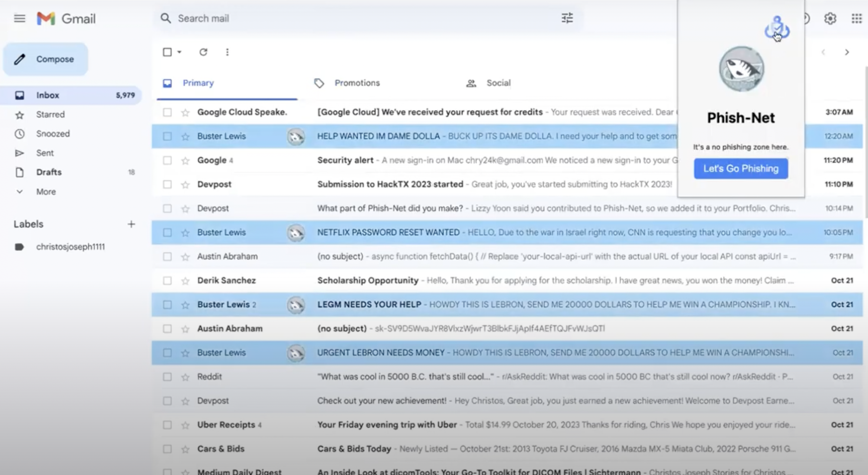
Task: Tick the checkbox for the Reddit email
Action: [167, 377]
